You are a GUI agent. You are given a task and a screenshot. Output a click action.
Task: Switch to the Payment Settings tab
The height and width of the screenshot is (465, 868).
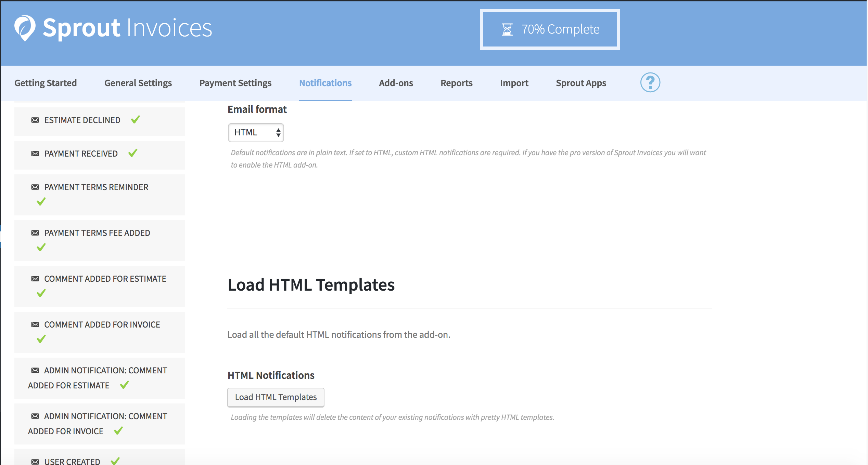click(235, 83)
